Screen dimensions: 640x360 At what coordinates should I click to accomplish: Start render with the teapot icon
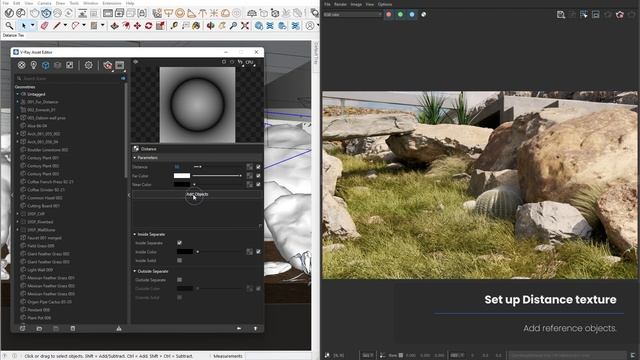[107, 65]
